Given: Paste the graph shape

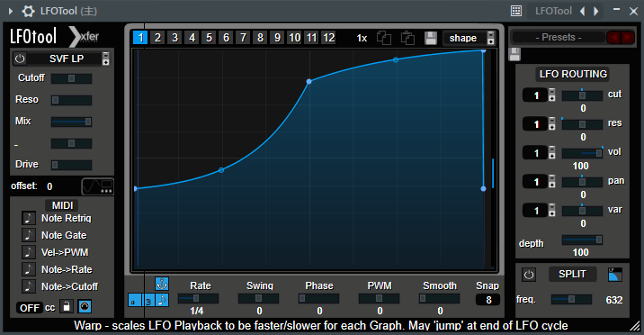Looking at the screenshot, I should coord(407,38).
